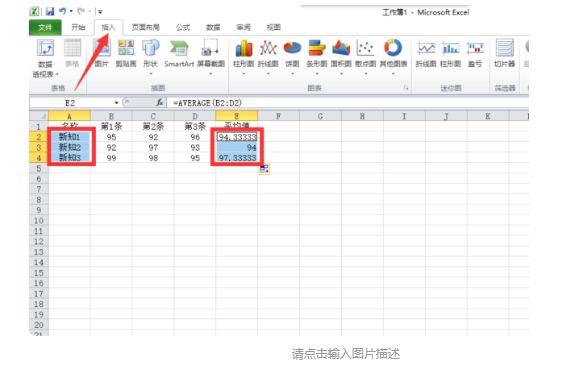Insert a Win/Loss sparkline (盈亏)
Viewport: 572px width, 369px height.
(475, 54)
